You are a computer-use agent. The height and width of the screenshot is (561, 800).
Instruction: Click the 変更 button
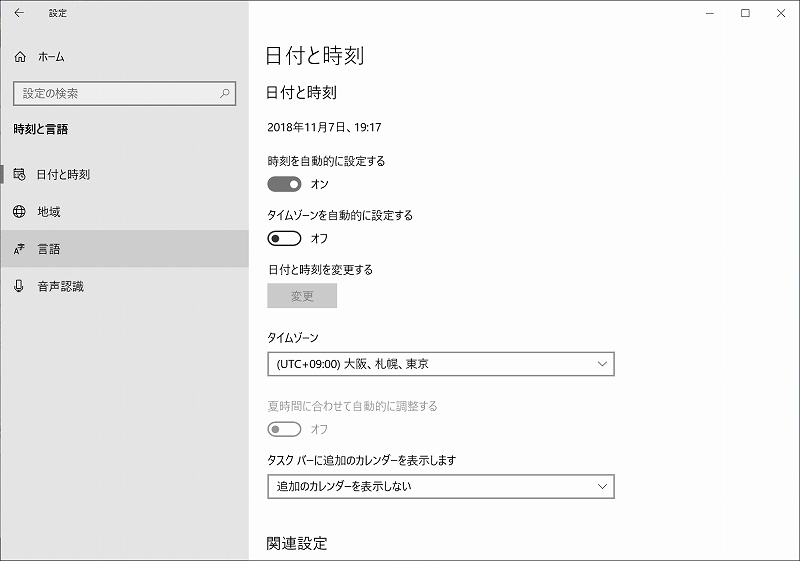point(302,296)
